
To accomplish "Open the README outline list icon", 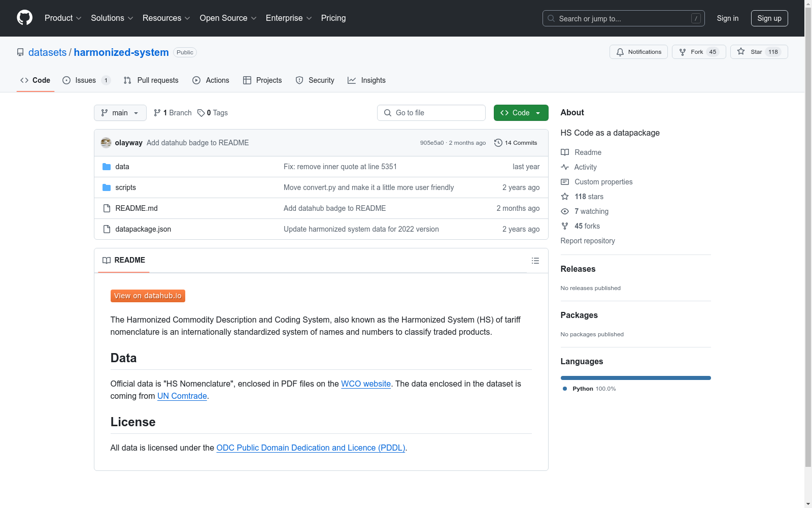I will [535, 261].
